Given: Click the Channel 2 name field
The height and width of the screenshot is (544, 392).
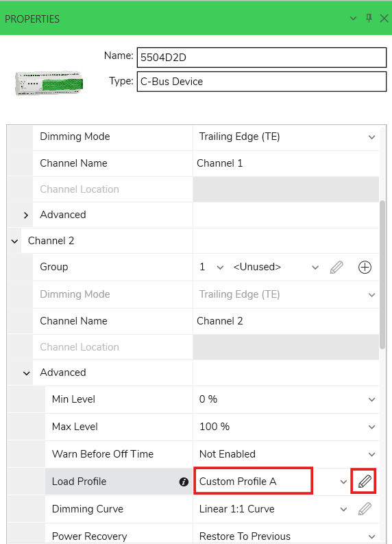Looking at the screenshot, I should pos(286,321).
